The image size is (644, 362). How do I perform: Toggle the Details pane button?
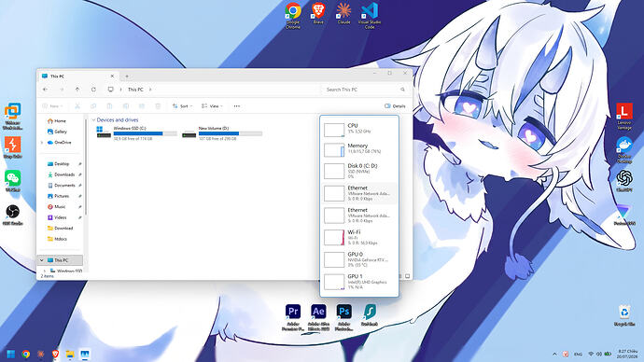[395, 105]
